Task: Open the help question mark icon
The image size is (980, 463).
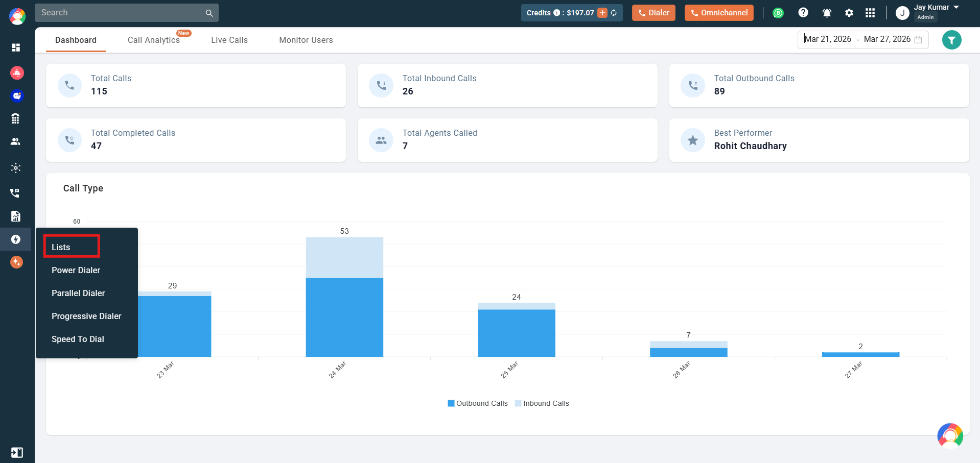Action: click(x=803, y=12)
